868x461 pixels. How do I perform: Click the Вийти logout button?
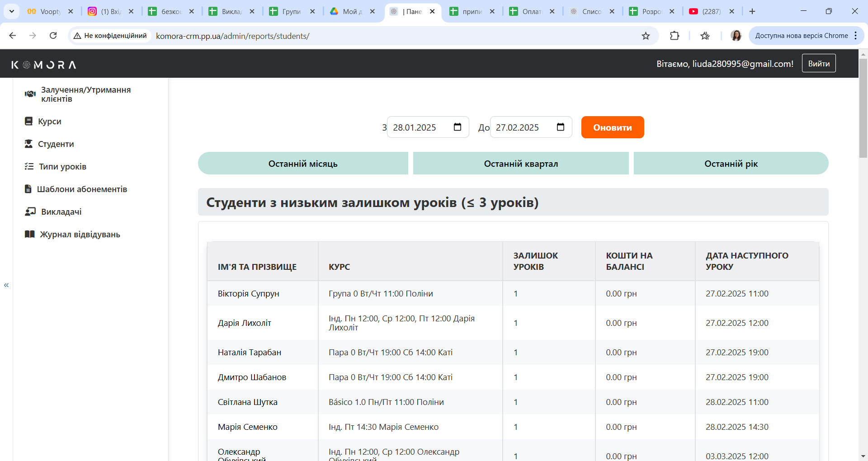818,63
